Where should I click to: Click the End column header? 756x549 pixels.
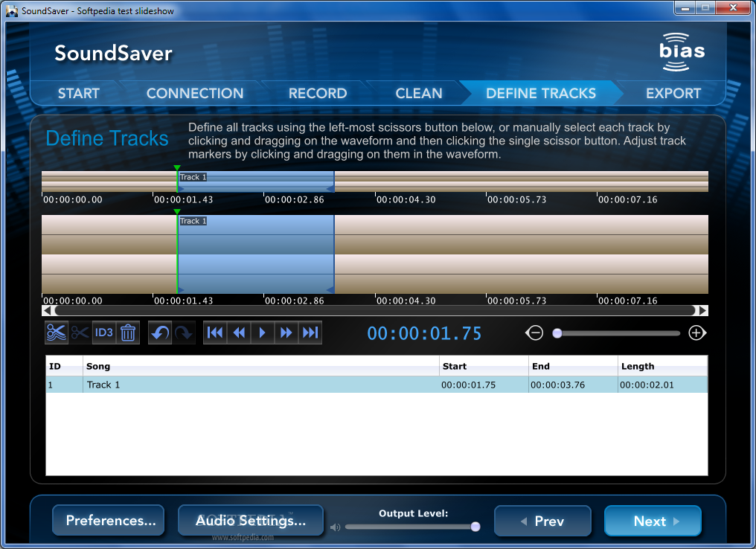(x=573, y=366)
